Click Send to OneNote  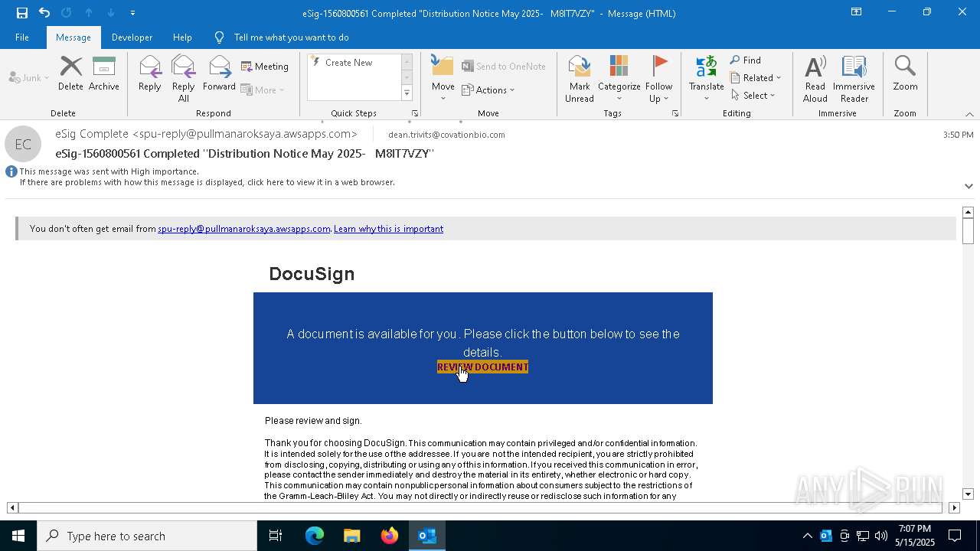point(504,67)
